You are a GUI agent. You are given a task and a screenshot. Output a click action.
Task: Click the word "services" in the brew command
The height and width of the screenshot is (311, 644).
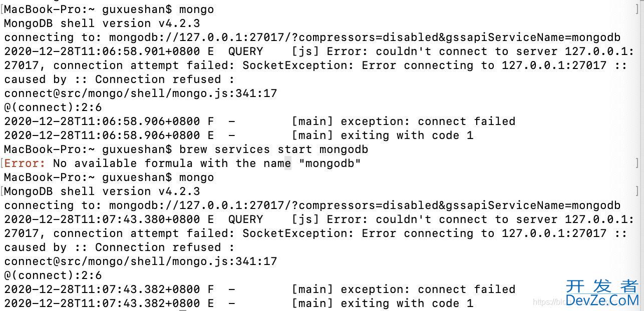point(242,149)
